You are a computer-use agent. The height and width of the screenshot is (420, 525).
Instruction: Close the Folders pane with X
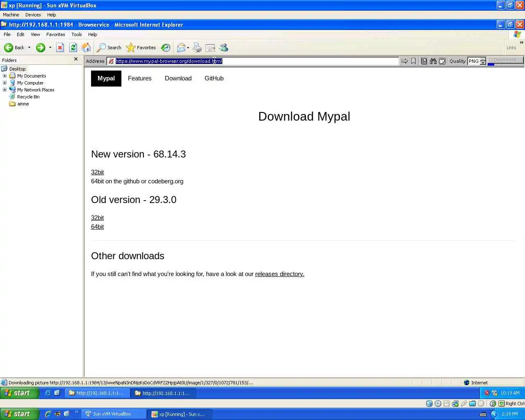pyautogui.click(x=76, y=59)
